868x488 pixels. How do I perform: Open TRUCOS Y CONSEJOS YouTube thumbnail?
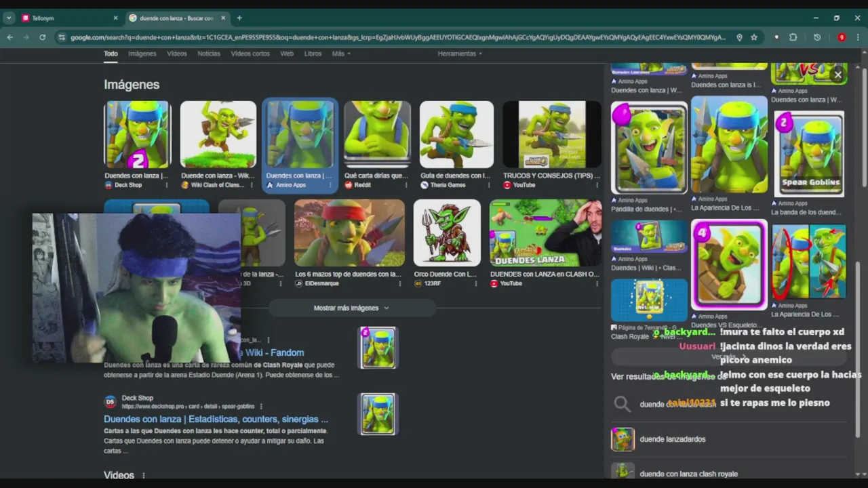[x=551, y=134]
